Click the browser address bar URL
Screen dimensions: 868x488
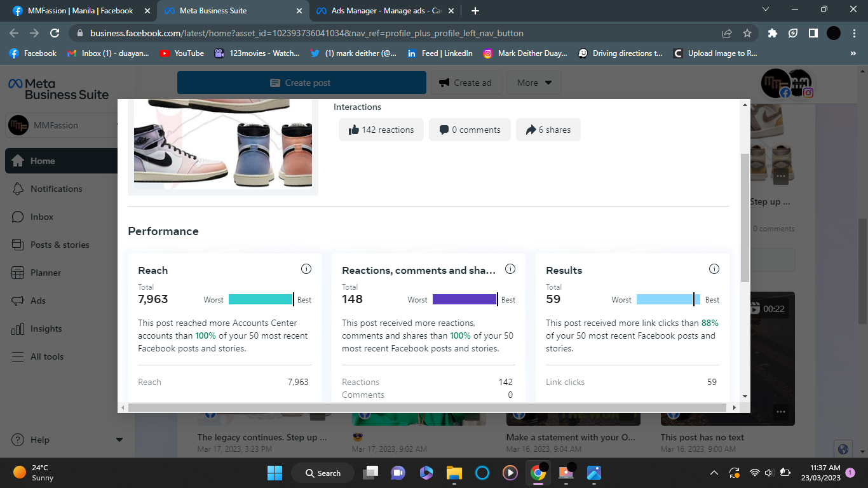(x=307, y=33)
